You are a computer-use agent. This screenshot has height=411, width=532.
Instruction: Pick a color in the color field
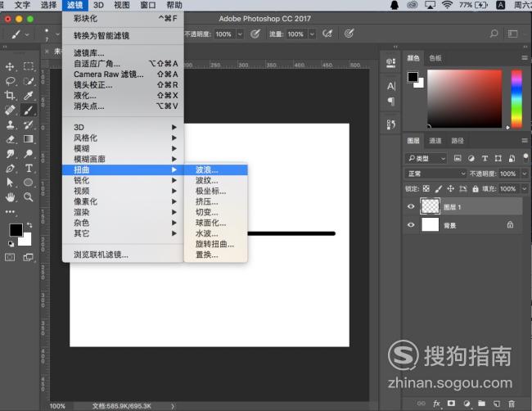[464, 99]
